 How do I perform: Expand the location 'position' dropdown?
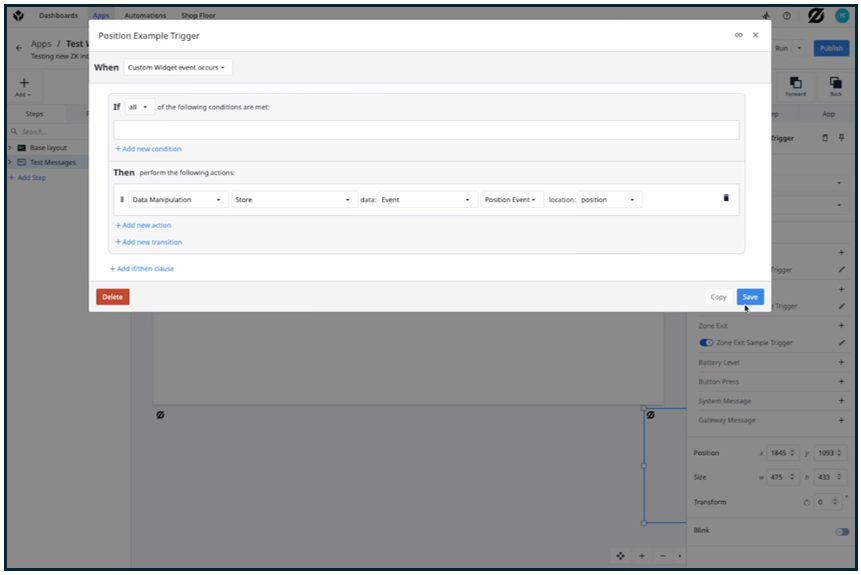(x=609, y=200)
